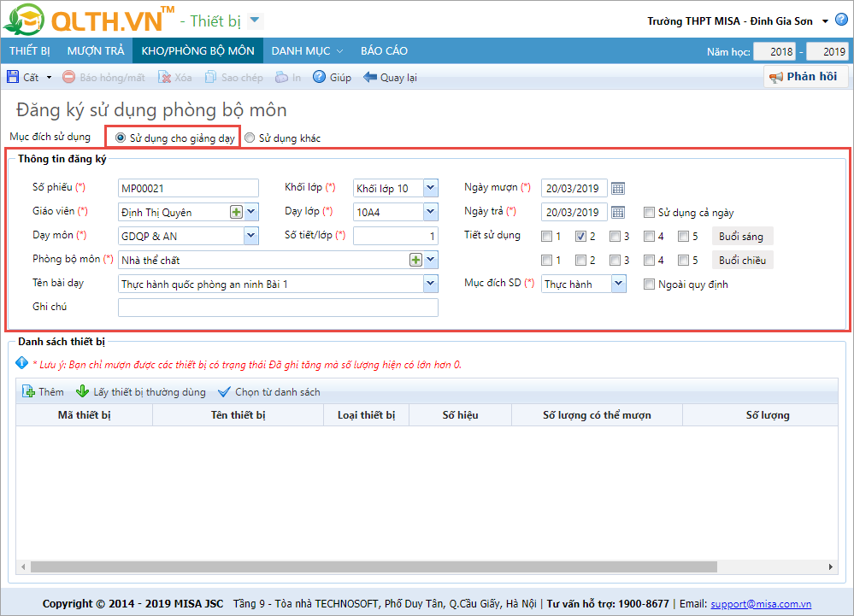Tick afternoon period 4 checkbox
The image size is (854, 616).
click(x=649, y=260)
